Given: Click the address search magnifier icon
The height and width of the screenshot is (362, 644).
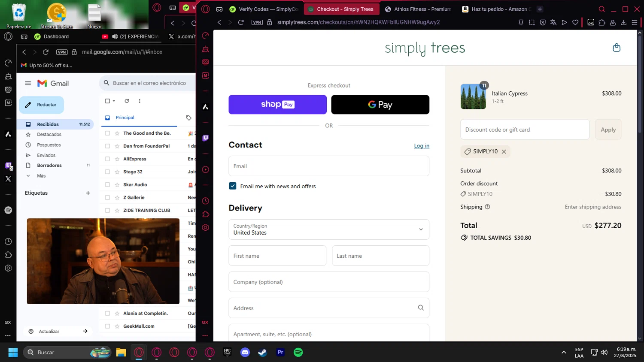Looking at the screenshot, I should pos(421,308).
